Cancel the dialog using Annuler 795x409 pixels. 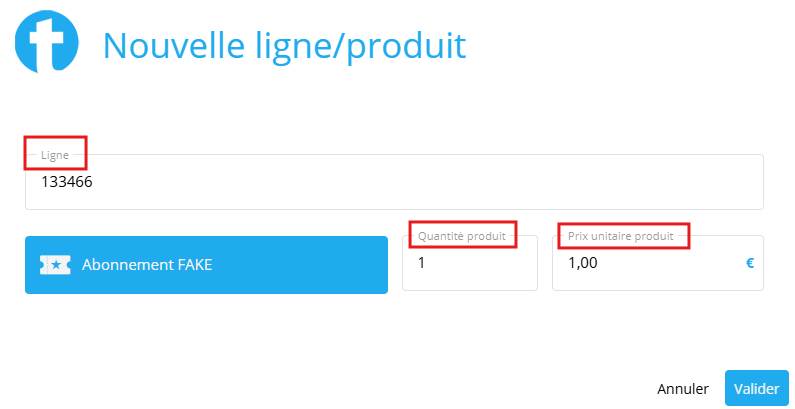683,389
